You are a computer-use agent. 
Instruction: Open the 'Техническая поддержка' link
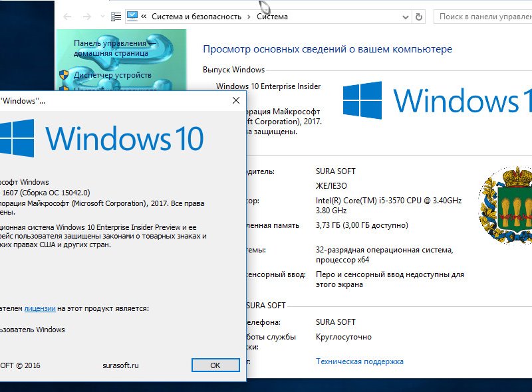coord(360,361)
